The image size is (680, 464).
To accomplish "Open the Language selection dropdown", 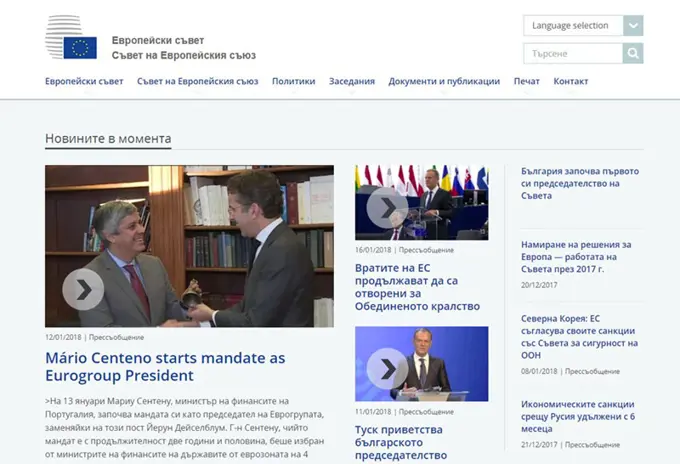I will point(572,25).
